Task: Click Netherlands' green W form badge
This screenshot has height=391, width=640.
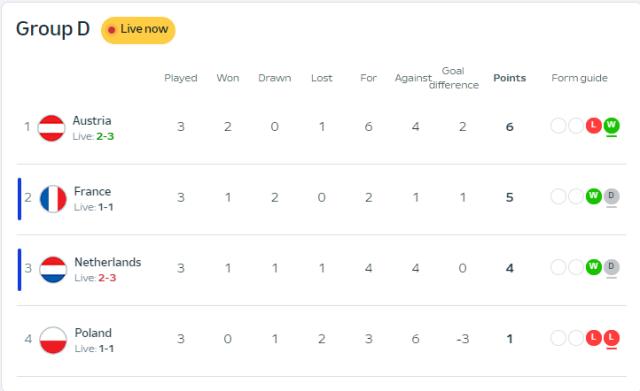Action: point(593,267)
